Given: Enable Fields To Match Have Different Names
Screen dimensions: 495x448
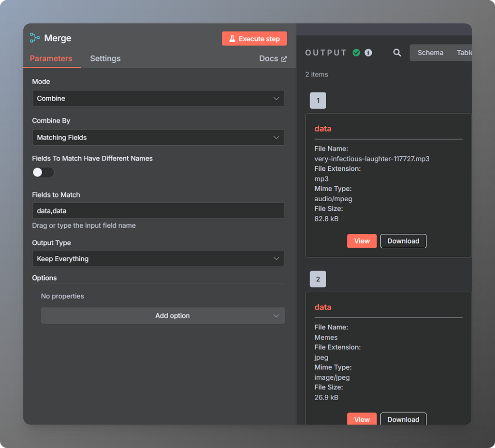Looking at the screenshot, I should [x=43, y=172].
